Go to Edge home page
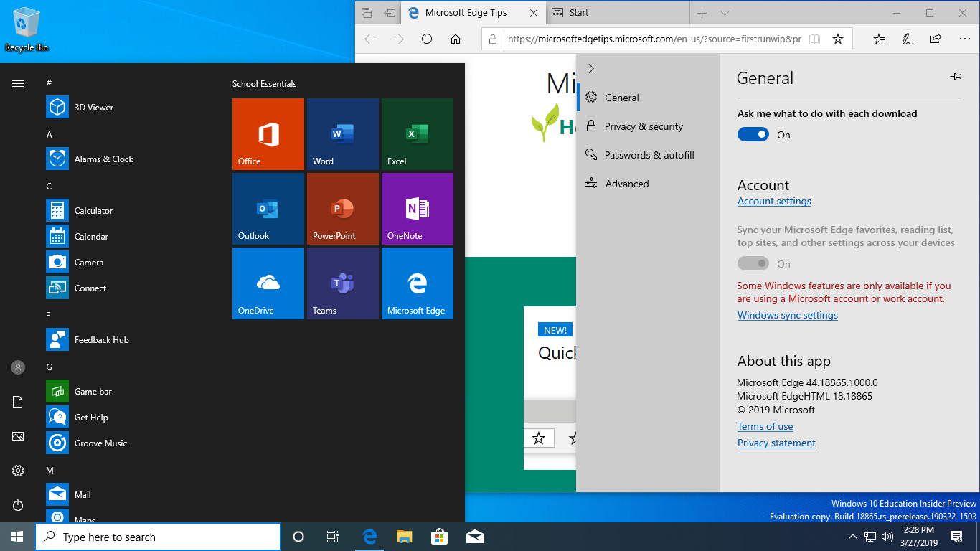Screen dimensions: 980x551 pyautogui.click(x=456, y=39)
